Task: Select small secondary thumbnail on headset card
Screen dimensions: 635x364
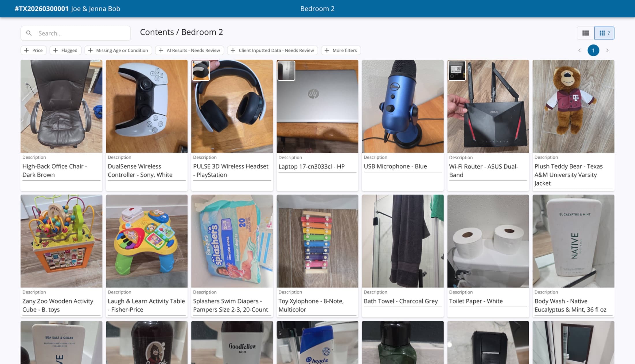Action: tap(201, 71)
